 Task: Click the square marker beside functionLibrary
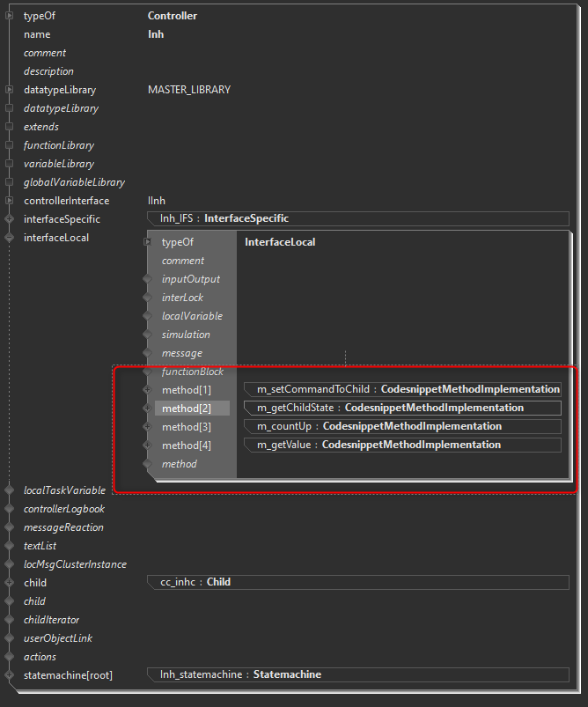click(9, 145)
